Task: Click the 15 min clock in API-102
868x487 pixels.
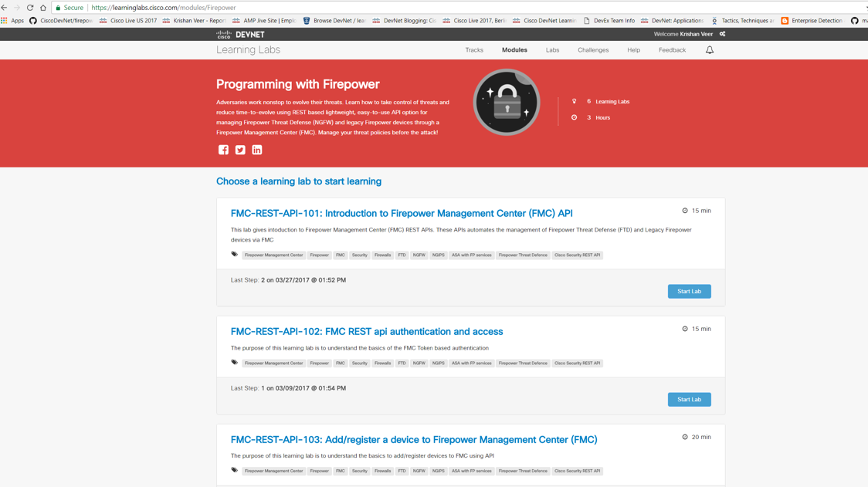Action: (685, 329)
